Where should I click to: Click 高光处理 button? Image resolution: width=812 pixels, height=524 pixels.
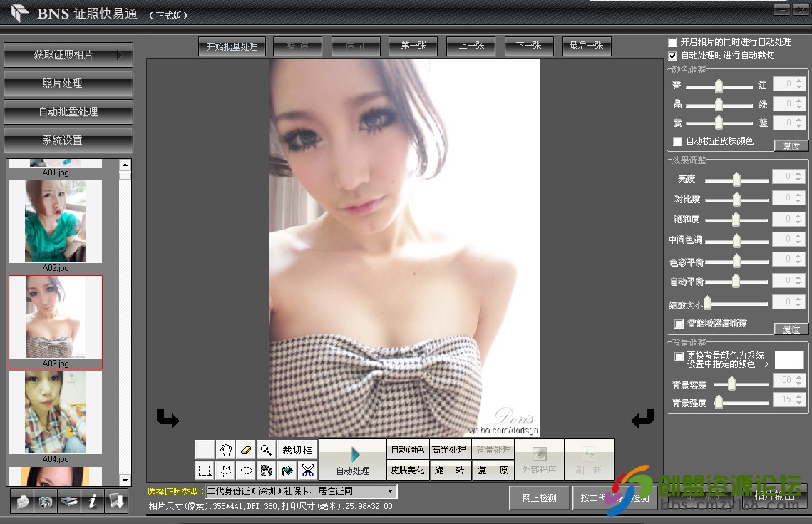[x=449, y=449]
